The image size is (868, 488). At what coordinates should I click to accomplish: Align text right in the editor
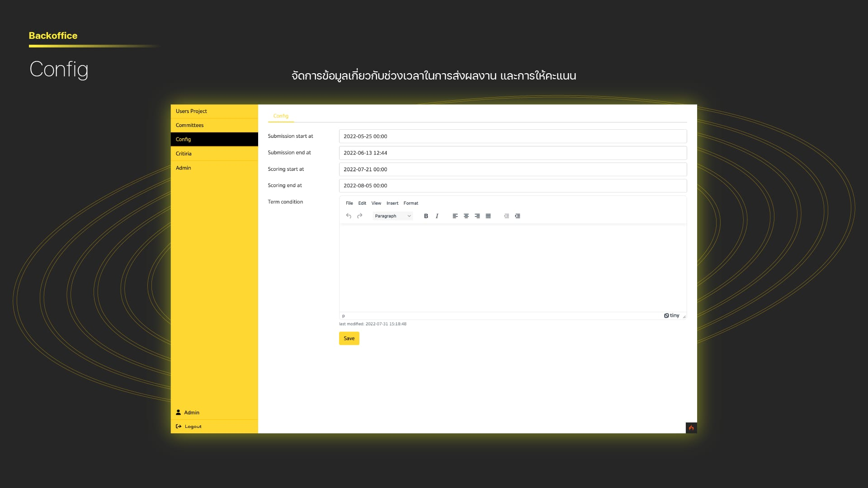point(477,216)
